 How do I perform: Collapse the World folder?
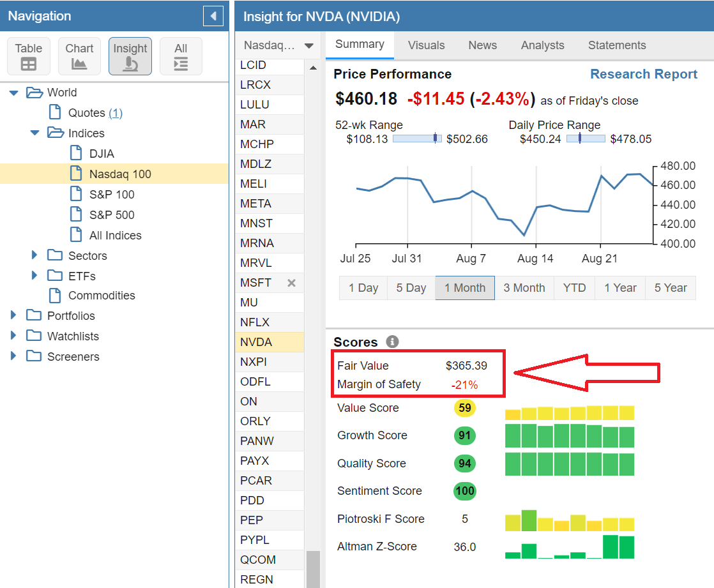click(x=14, y=93)
